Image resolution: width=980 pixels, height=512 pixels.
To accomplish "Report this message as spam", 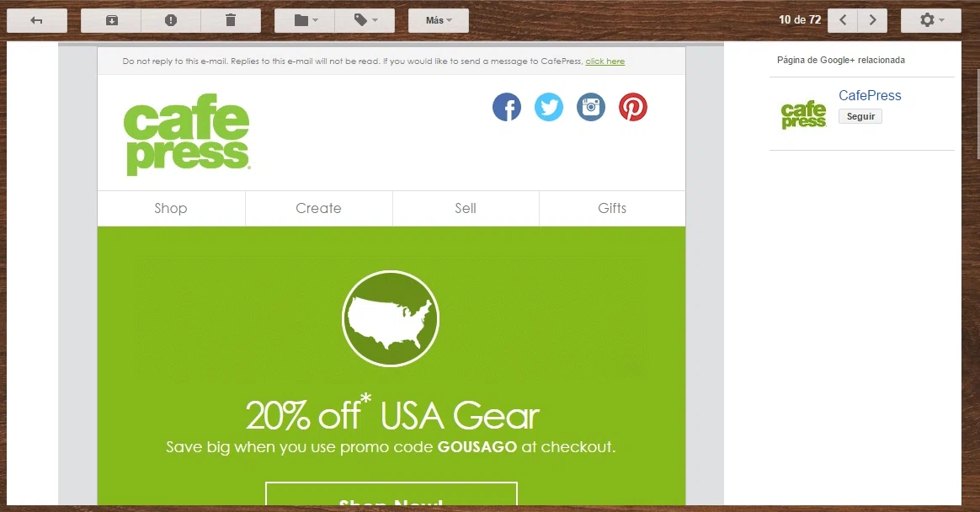I will (x=171, y=20).
